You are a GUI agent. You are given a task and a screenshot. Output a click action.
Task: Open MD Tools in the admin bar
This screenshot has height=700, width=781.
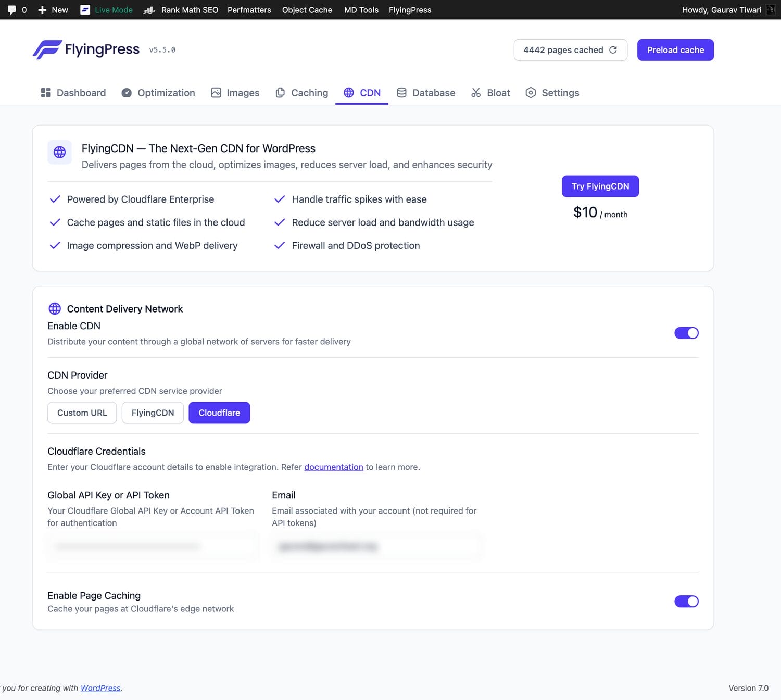361,10
